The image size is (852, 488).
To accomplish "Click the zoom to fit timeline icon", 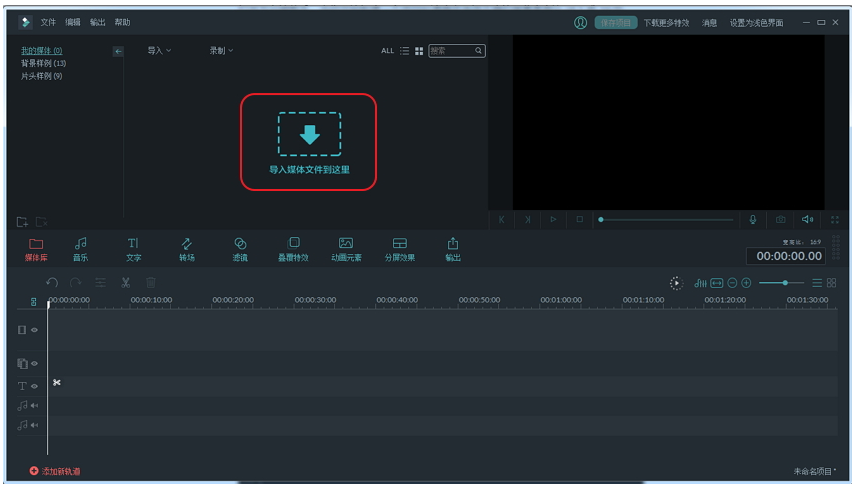I will 717,283.
